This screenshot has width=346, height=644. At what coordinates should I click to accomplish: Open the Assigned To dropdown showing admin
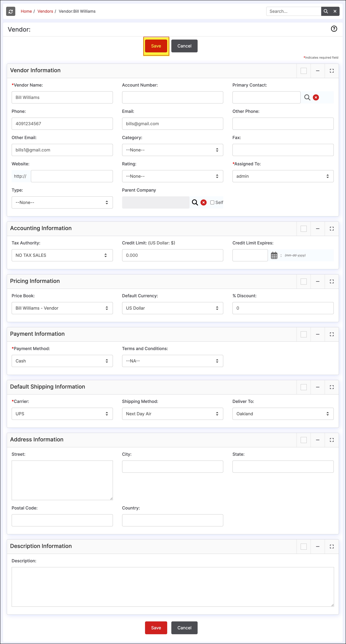click(x=283, y=176)
